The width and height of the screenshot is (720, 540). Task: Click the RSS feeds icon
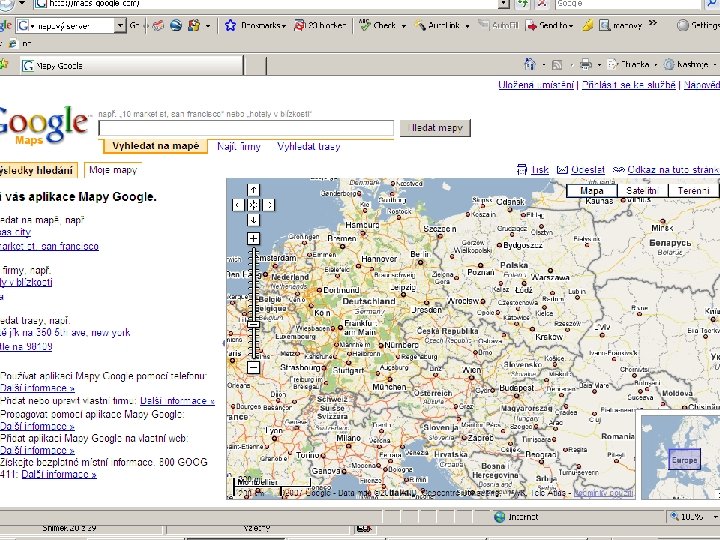(557, 65)
